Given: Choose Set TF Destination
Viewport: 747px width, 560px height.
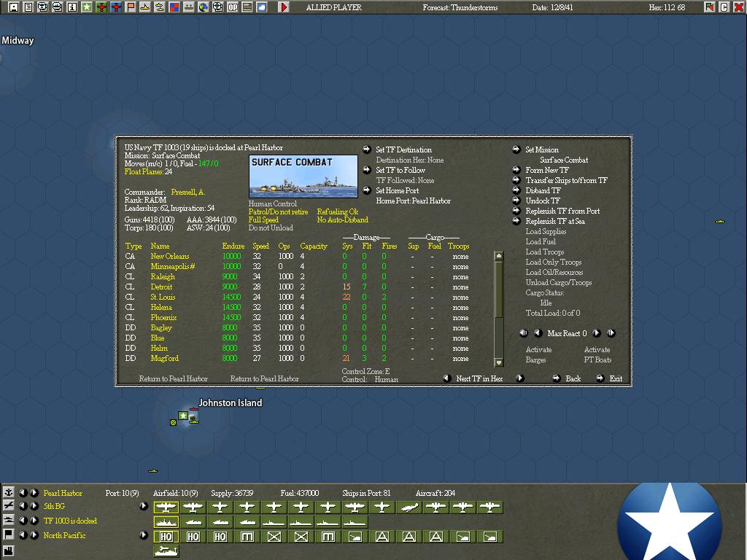Looking at the screenshot, I should pyautogui.click(x=403, y=150).
